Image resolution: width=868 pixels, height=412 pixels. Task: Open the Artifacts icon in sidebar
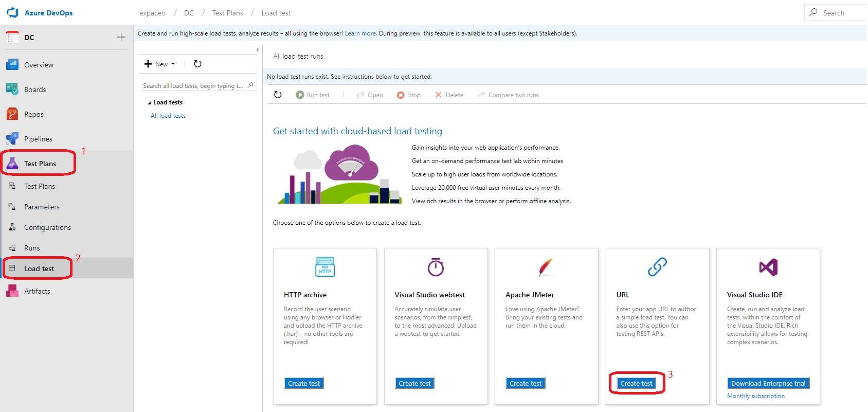[12, 291]
